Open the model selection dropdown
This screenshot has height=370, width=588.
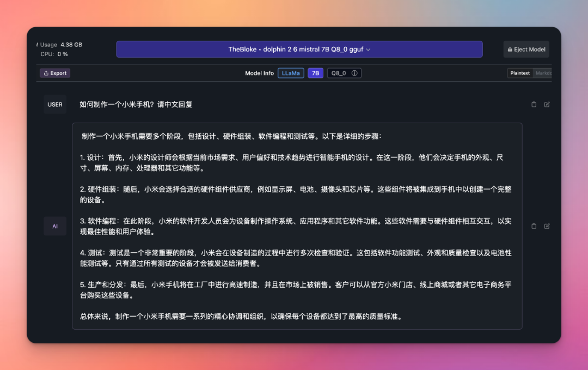(299, 49)
